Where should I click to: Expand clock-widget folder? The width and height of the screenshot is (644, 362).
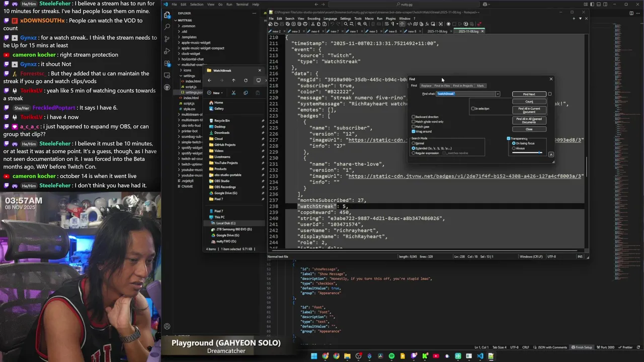click(191, 54)
